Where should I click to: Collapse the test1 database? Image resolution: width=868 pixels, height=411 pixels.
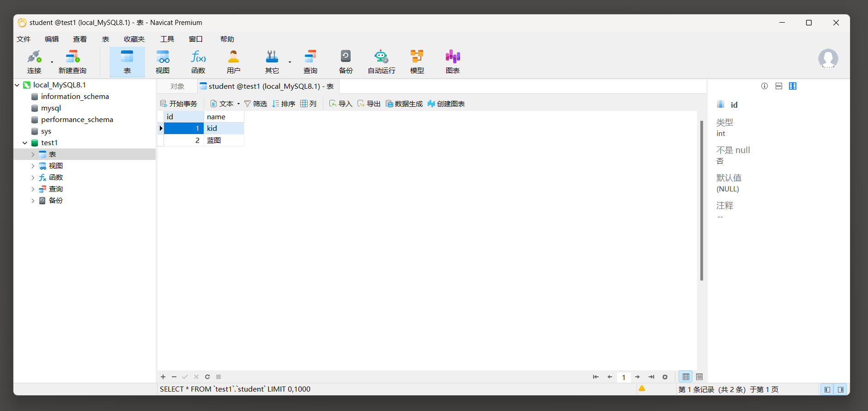point(25,143)
